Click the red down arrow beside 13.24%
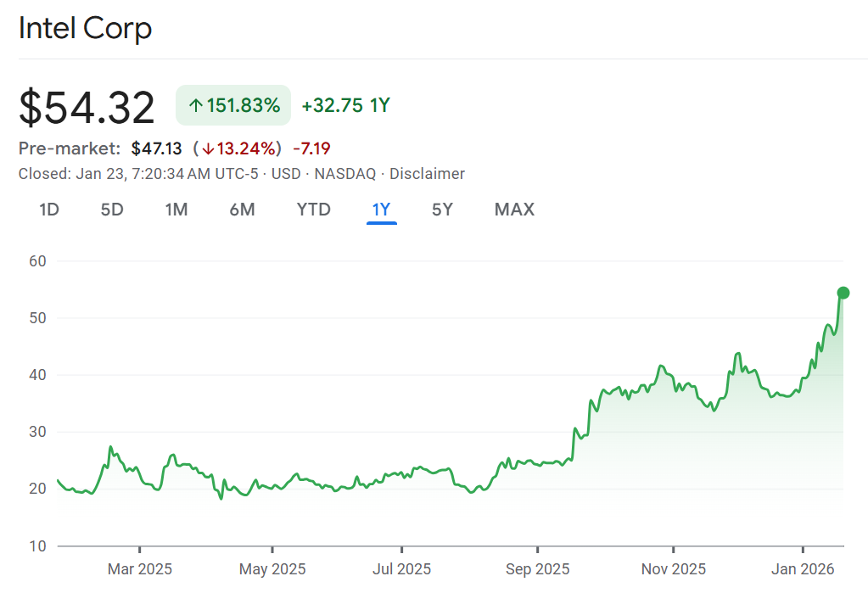This screenshot has width=868, height=593. coord(207,149)
